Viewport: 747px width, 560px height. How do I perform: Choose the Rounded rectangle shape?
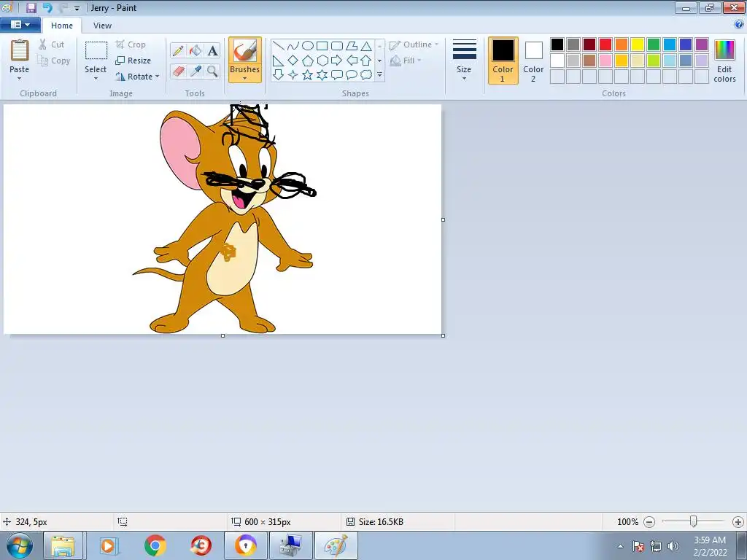[337, 46]
